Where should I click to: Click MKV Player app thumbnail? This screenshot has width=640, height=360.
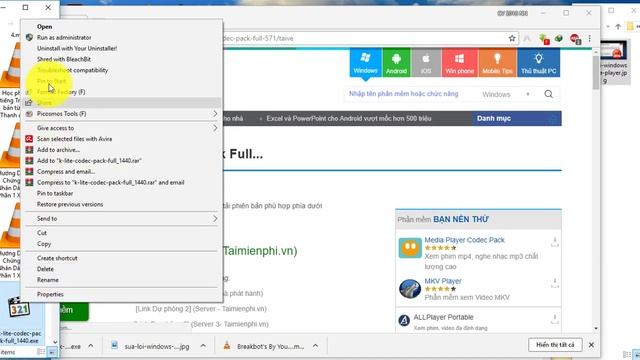click(x=410, y=289)
